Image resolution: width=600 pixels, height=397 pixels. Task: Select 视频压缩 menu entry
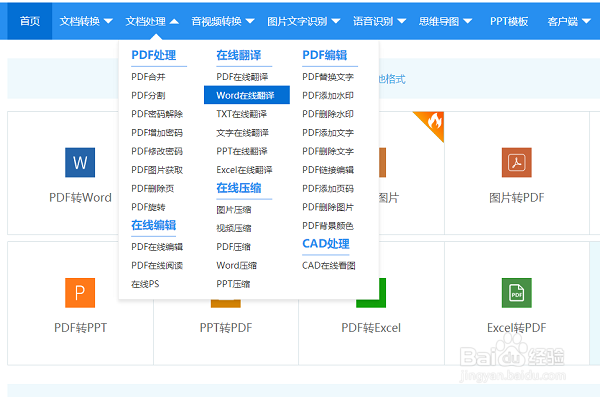point(234,229)
